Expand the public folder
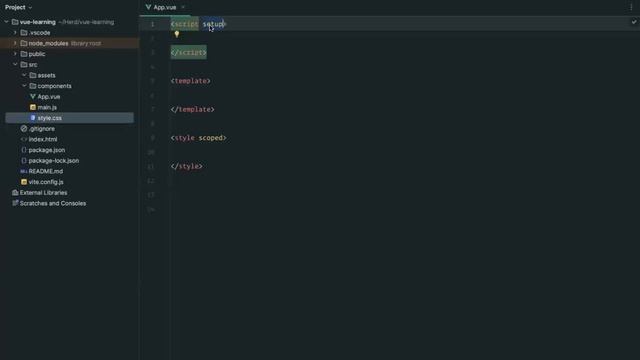640x360 pixels. click(x=15, y=54)
